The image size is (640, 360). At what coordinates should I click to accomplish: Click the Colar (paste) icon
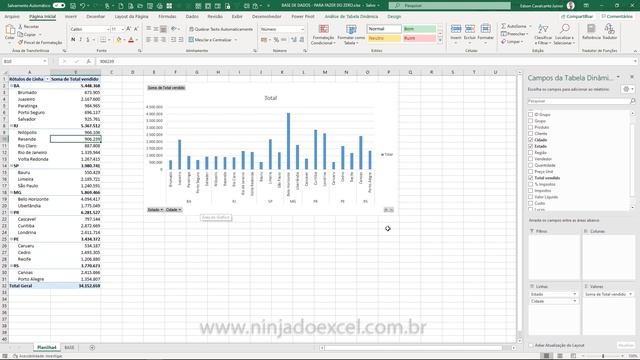point(9,29)
